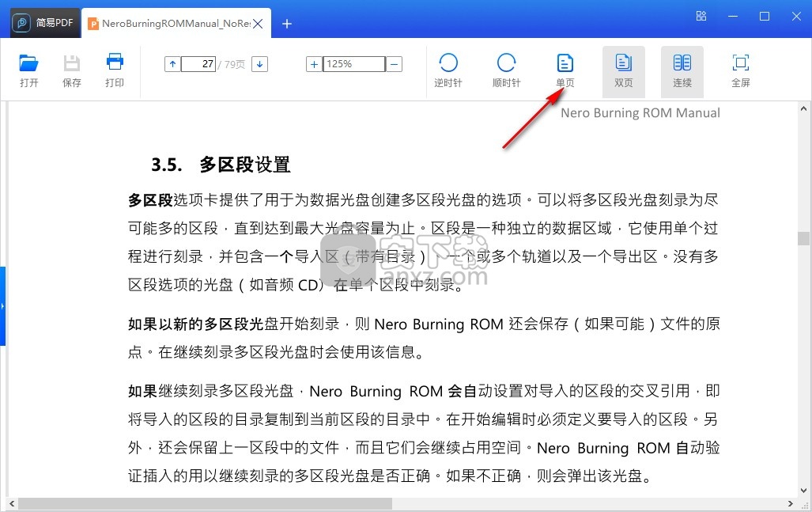Click the header text Nero Burning ROM Manual
This screenshot has width=812, height=512.
pyautogui.click(x=640, y=113)
